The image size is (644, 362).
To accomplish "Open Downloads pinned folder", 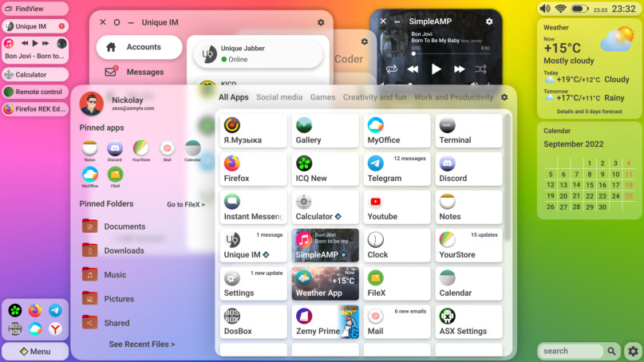I will [113, 250].
